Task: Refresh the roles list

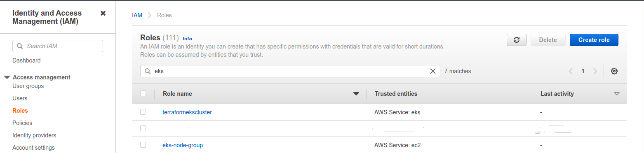Action: point(517,40)
